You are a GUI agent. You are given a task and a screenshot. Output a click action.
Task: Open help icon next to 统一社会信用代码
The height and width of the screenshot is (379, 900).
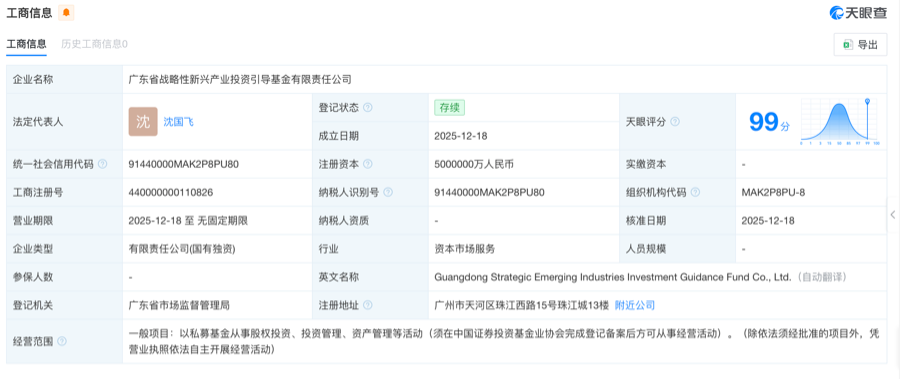click(x=102, y=164)
